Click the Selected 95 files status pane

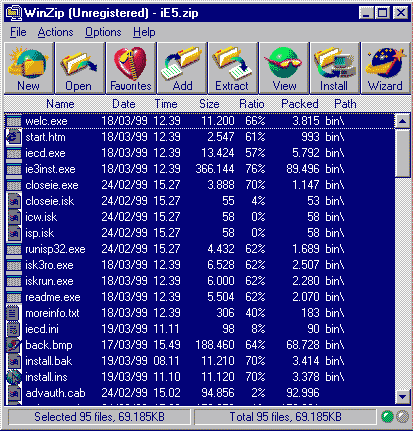(99, 417)
